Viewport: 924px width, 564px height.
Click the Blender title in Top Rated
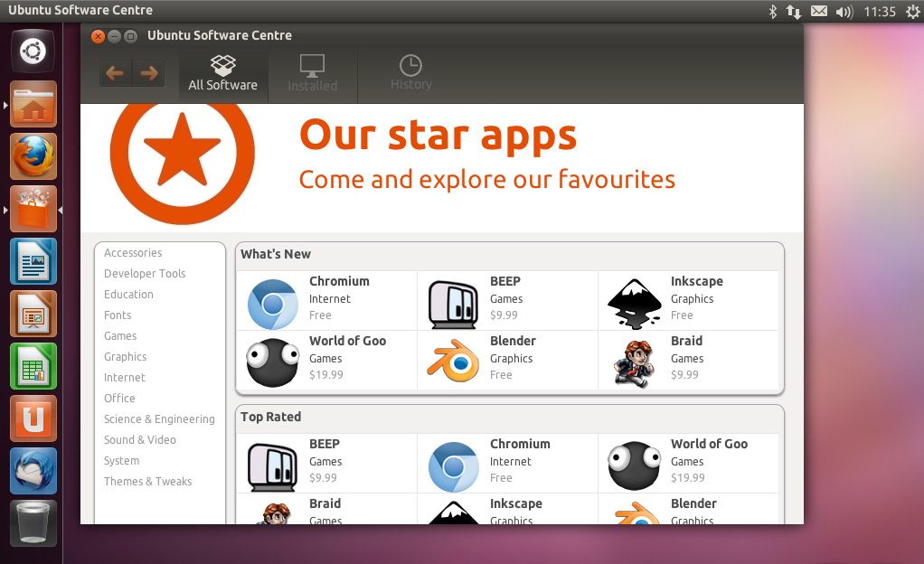[x=693, y=503]
